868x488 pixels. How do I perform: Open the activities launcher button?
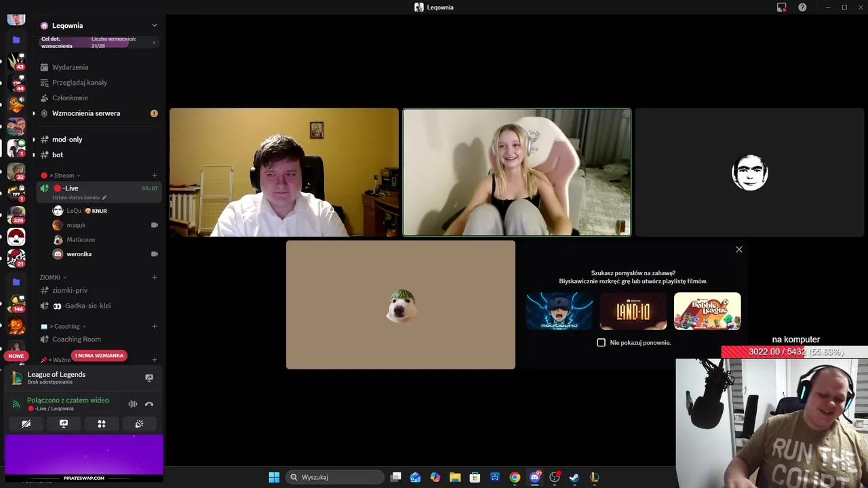[102, 424]
